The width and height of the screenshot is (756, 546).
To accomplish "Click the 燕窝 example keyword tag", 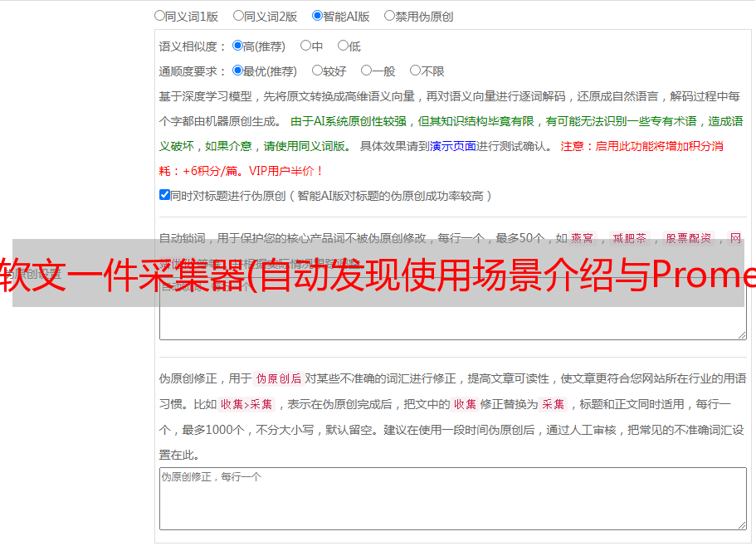I will pos(582,238).
